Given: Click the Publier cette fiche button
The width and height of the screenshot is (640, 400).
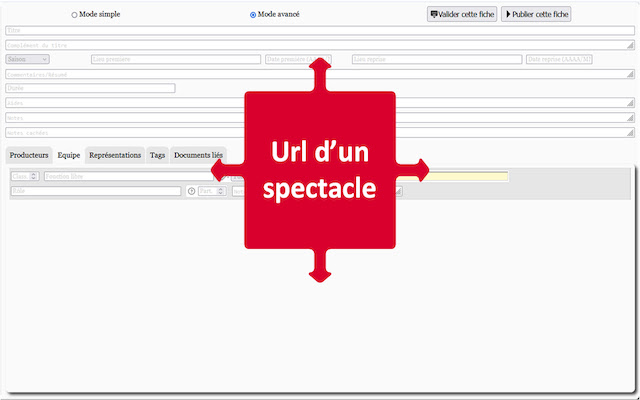Looking at the screenshot, I should [536, 14].
